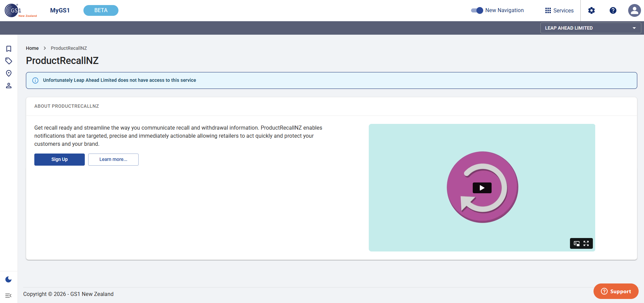Screen dimensions: 644x303
Task: Open the Services menu
Action: (559, 10)
